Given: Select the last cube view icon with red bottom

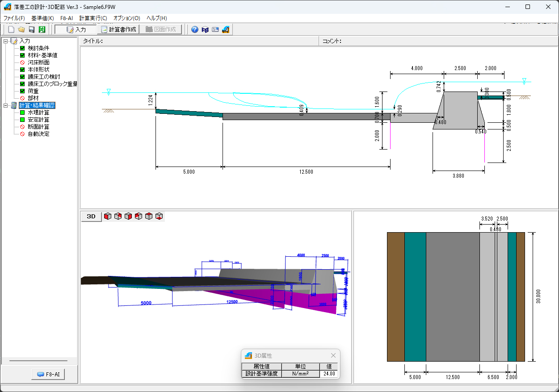Looking at the screenshot, I should point(159,216).
